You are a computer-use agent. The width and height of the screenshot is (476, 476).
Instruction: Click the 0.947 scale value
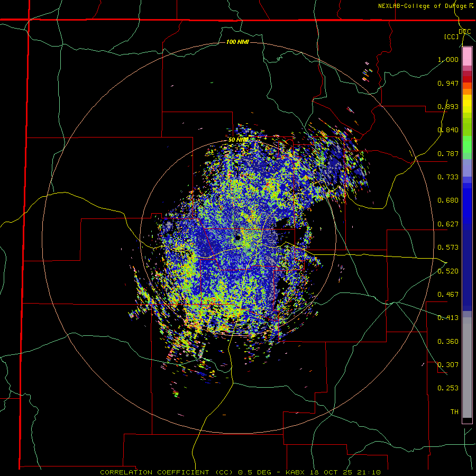[448, 83]
